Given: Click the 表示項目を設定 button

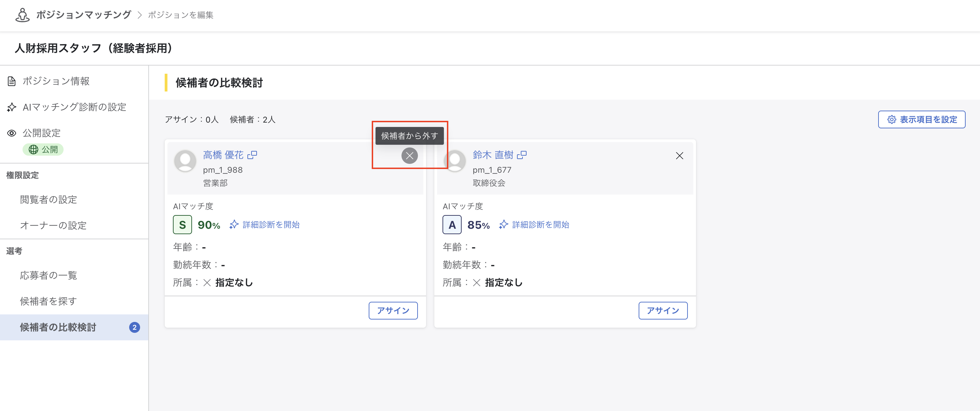Looking at the screenshot, I should 922,119.
